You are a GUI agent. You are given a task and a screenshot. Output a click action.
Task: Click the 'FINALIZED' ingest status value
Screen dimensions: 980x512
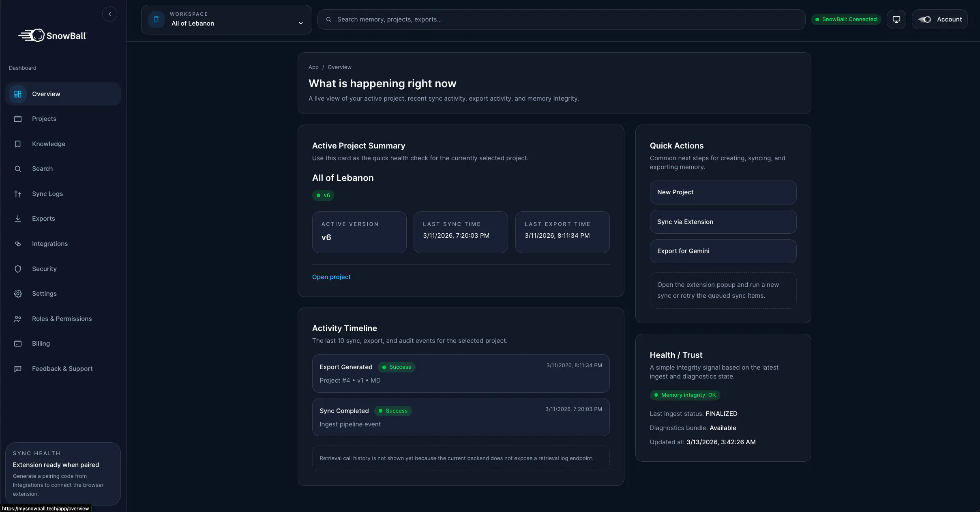click(x=721, y=414)
